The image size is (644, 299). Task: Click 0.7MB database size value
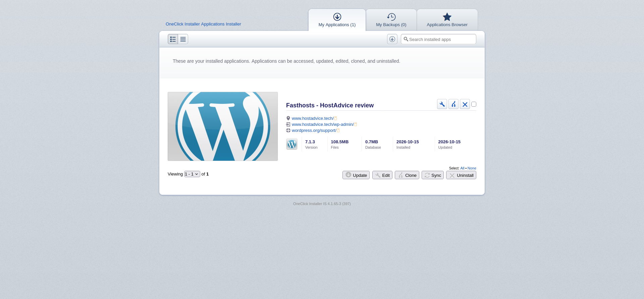372,142
